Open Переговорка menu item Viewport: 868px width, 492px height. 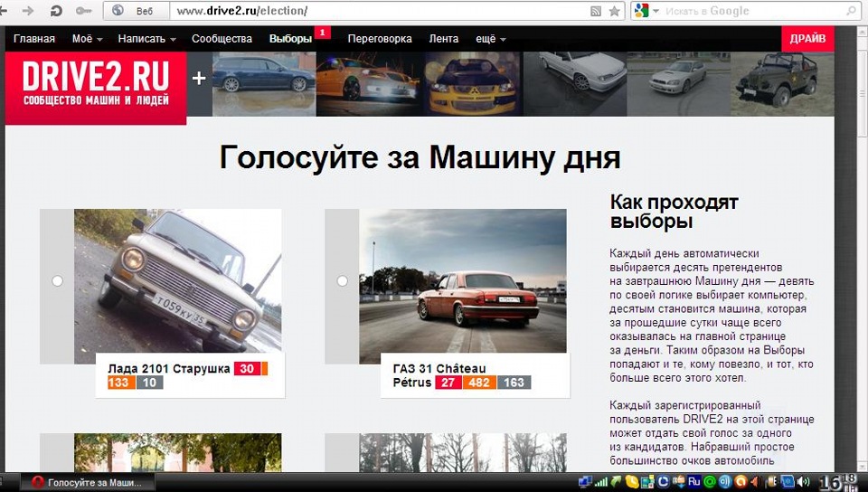pyautogui.click(x=380, y=39)
